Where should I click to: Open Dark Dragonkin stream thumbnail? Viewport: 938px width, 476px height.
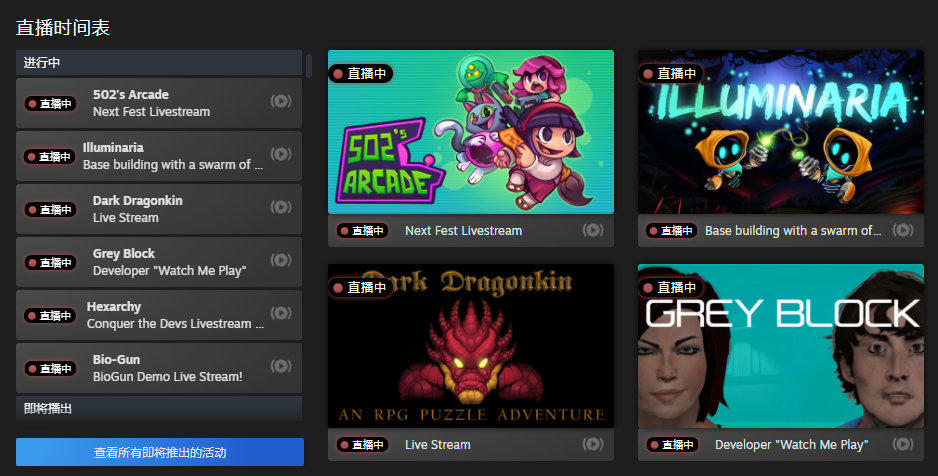(x=471, y=346)
